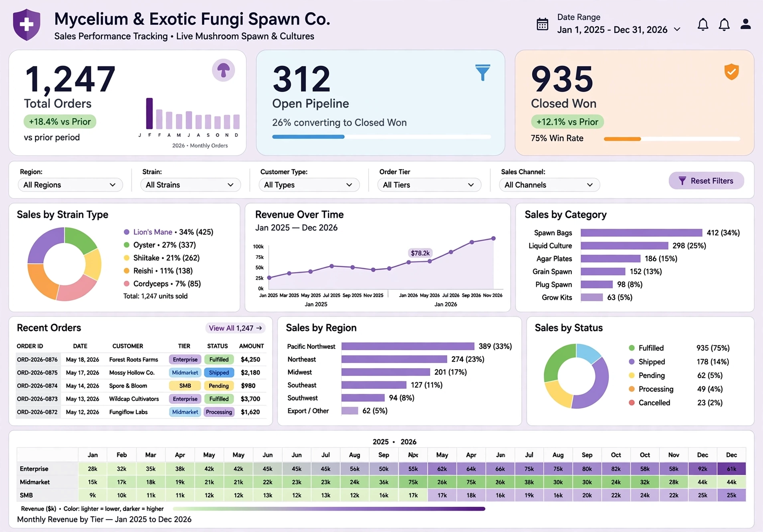Screen dimensions: 763x532
Task: Click the Nov heatmap column header
Action: click(x=674, y=455)
